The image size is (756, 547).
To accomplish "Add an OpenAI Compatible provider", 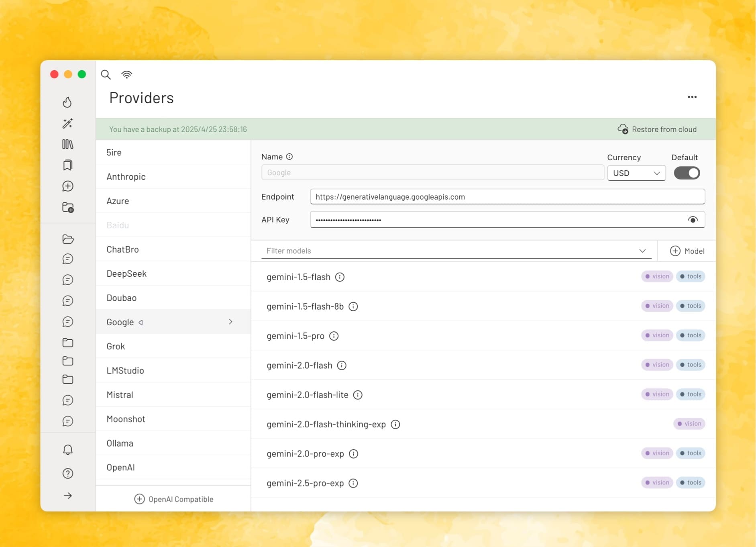I will coord(173,499).
